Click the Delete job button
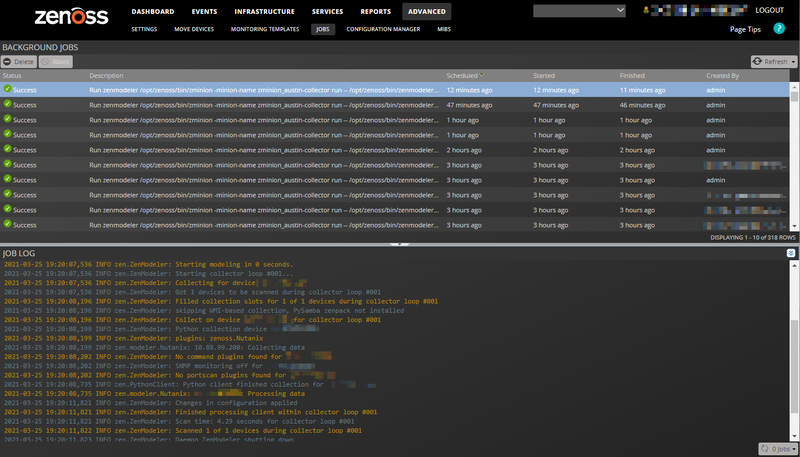This screenshot has height=457, width=800. point(19,61)
